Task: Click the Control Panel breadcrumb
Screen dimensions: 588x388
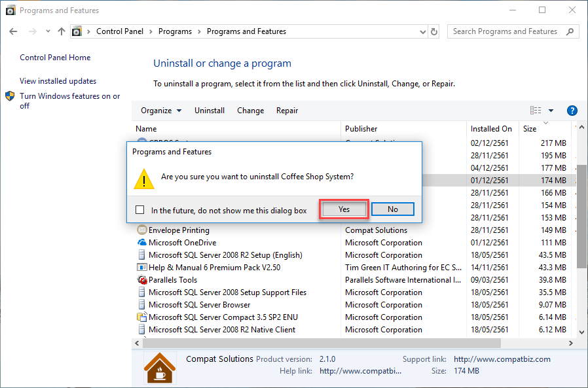Action: coord(120,31)
